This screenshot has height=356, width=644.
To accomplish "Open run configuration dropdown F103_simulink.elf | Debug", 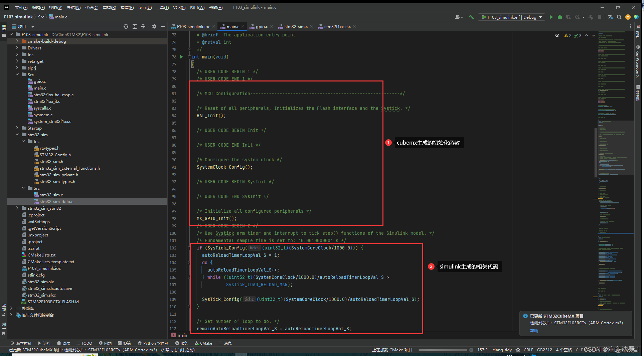I will (x=511, y=17).
